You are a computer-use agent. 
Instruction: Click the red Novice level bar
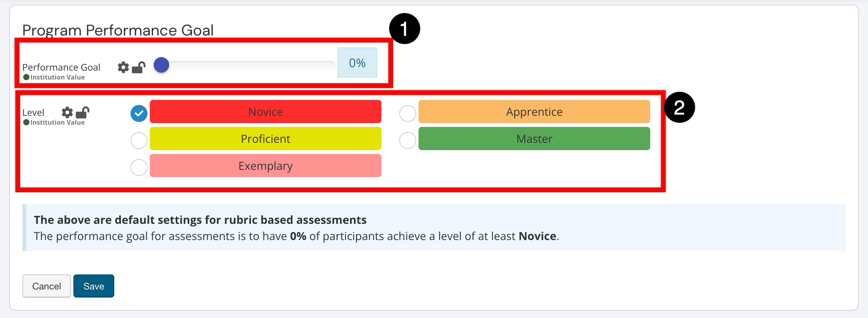265,112
